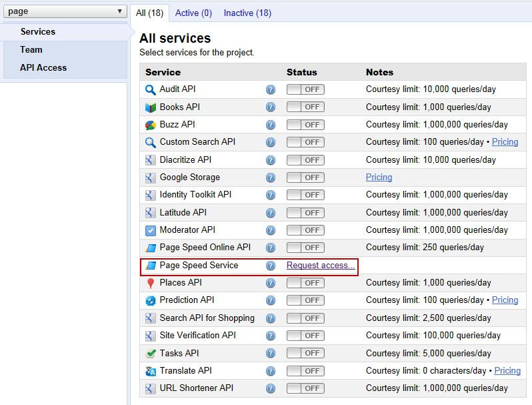Click the Notes column header
This screenshot has height=405, width=532.
point(379,72)
